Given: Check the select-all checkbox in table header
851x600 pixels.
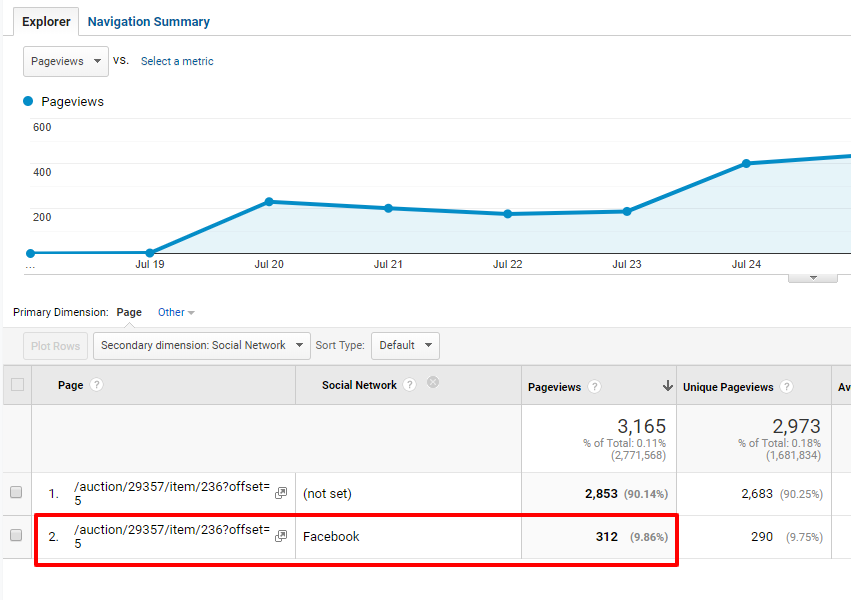Looking at the screenshot, I should click(16, 384).
